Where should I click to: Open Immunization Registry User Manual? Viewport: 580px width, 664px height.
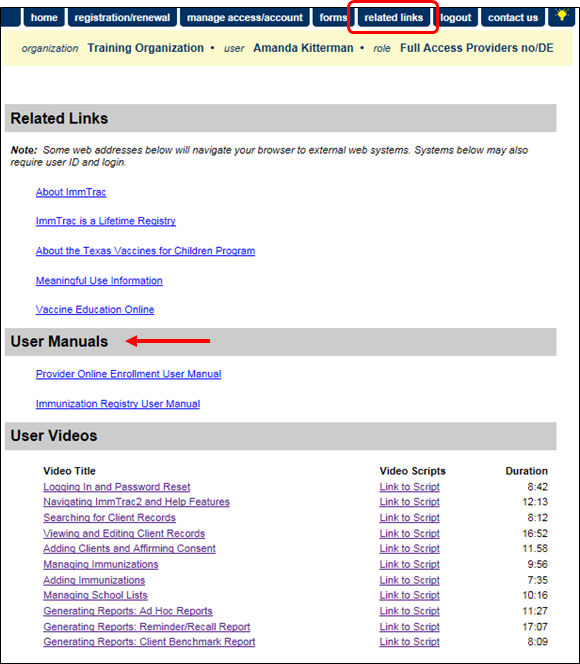point(118,404)
